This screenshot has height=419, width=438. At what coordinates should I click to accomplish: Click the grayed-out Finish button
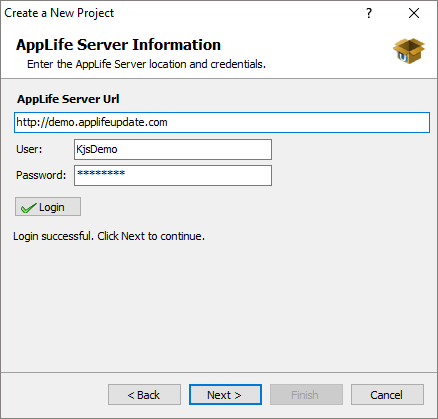click(306, 395)
